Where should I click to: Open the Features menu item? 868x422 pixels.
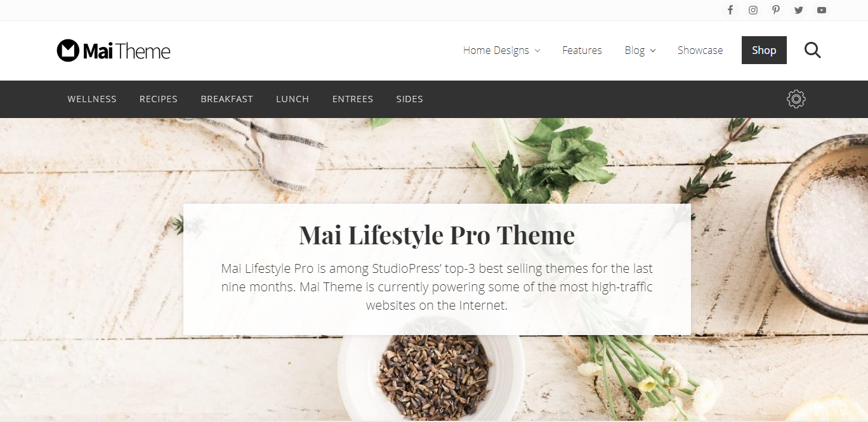click(x=582, y=50)
